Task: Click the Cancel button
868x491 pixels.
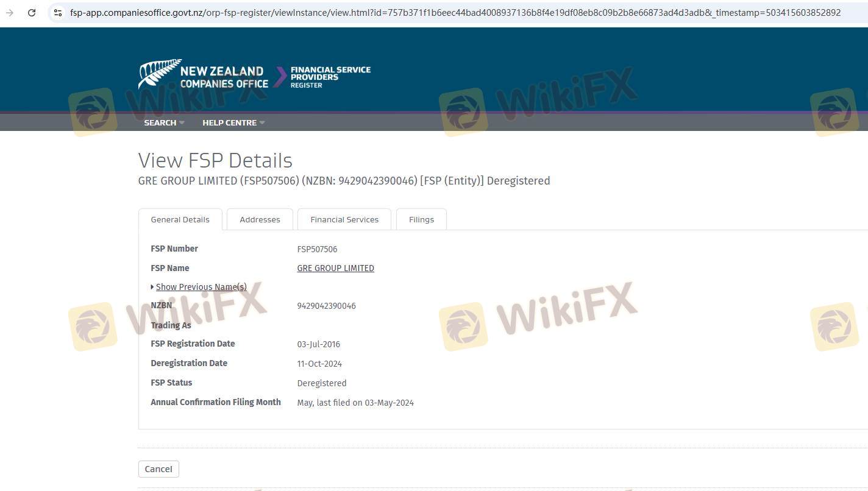Action: pyautogui.click(x=158, y=469)
